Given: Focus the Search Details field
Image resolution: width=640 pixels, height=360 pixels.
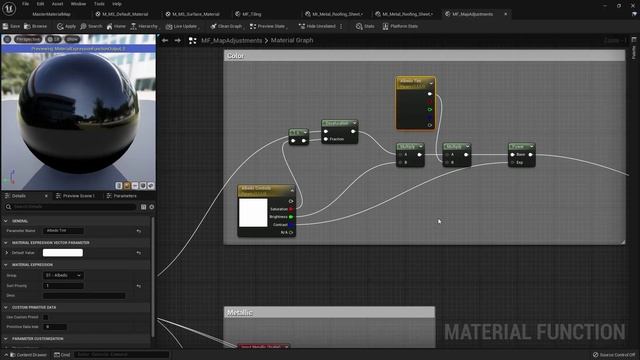Looking at the screenshot, I should (70, 207).
